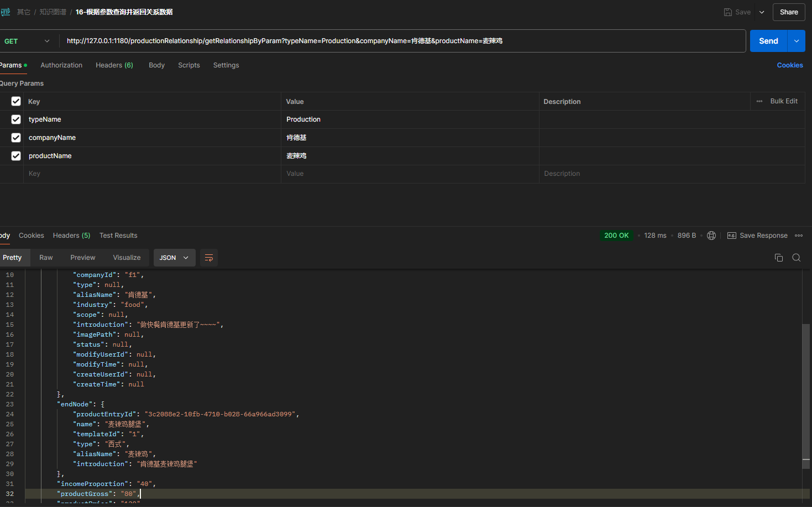Open the GET method dropdown
This screenshot has width=812, height=507.
tap(26, 41)
